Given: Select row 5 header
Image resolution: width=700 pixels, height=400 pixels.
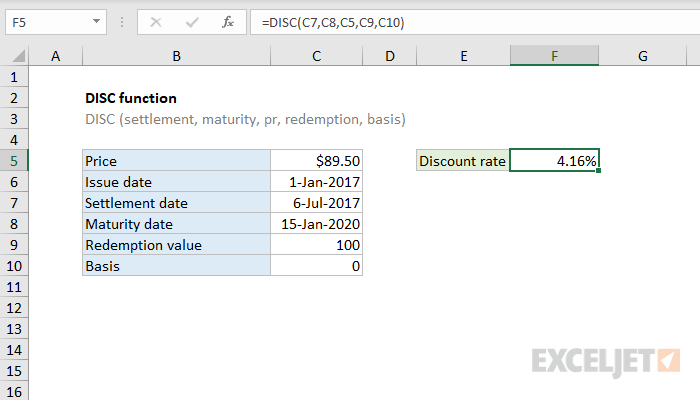Looking at the screenshot, I should 14,161.
